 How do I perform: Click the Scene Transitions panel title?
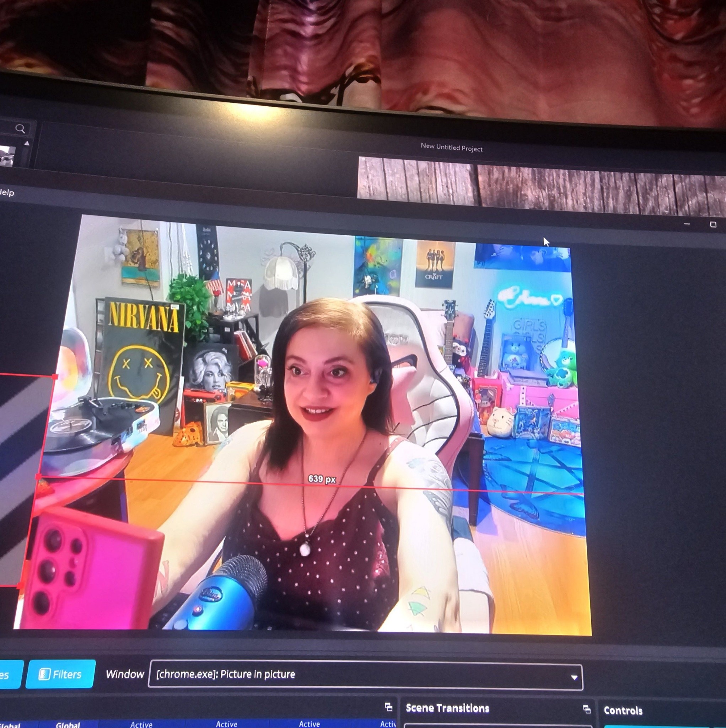[447, 708]
